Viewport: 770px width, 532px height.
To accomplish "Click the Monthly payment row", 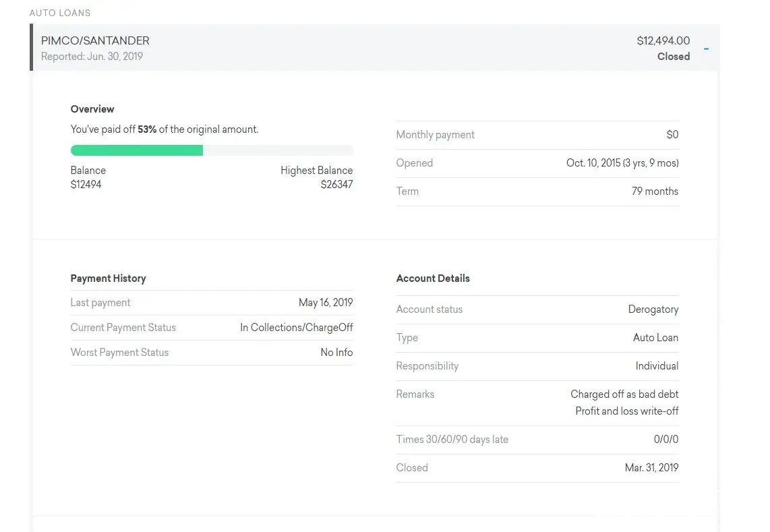I will click(x=537, y=135).
